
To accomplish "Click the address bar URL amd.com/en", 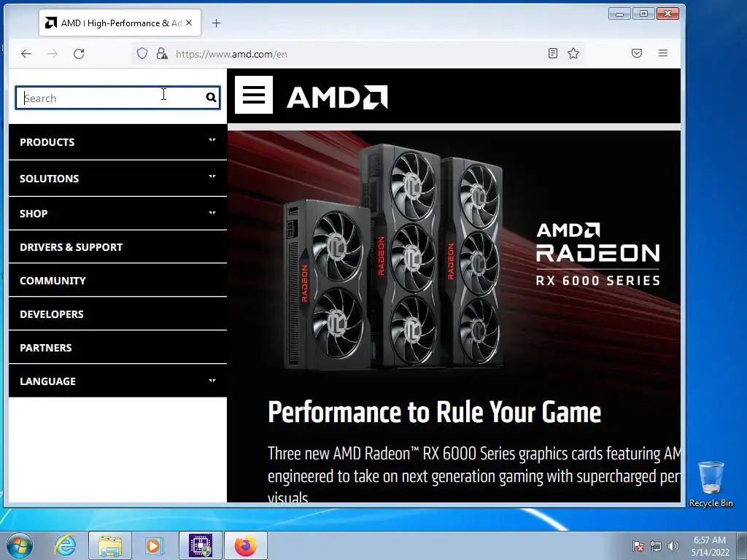I will pos(231,54).
